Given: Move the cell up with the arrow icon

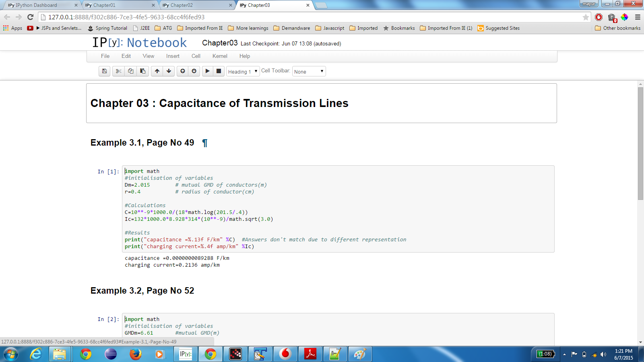Looking at the screenshot, I should point(157,71).
